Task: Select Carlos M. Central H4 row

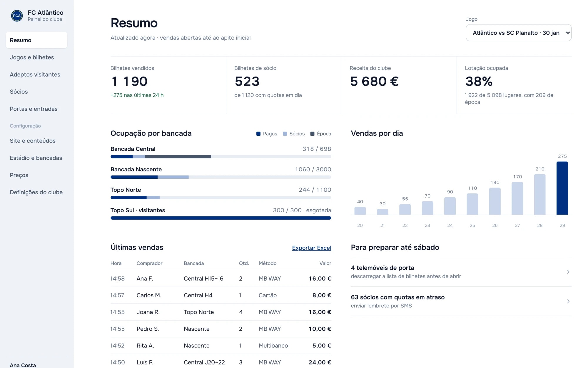Action: pyautogui.click(x=221, y=295)
